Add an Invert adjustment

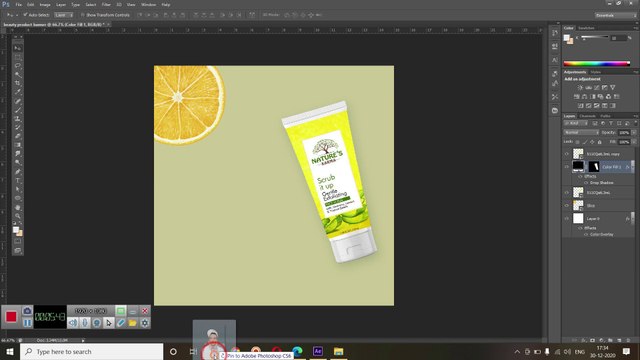(580, 106)
